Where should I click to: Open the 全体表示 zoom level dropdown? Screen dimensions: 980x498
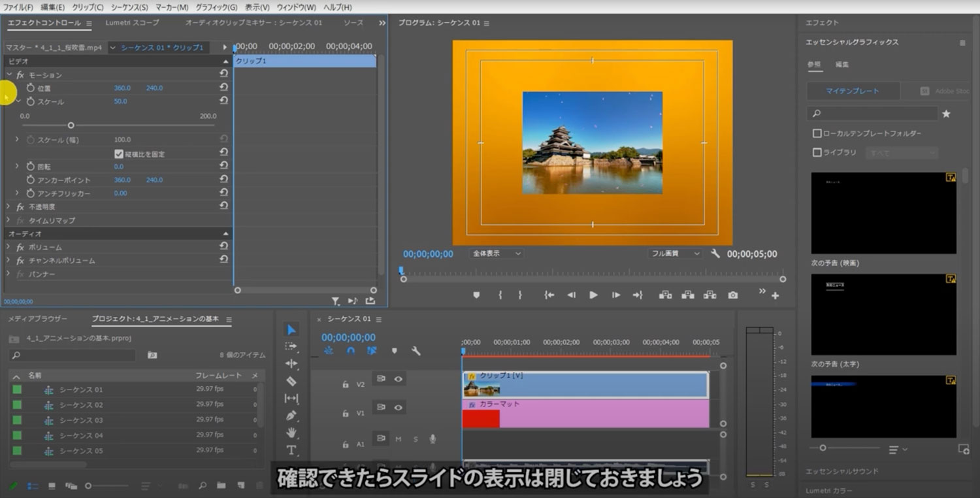pyautogui.click(x=496, y=254)
